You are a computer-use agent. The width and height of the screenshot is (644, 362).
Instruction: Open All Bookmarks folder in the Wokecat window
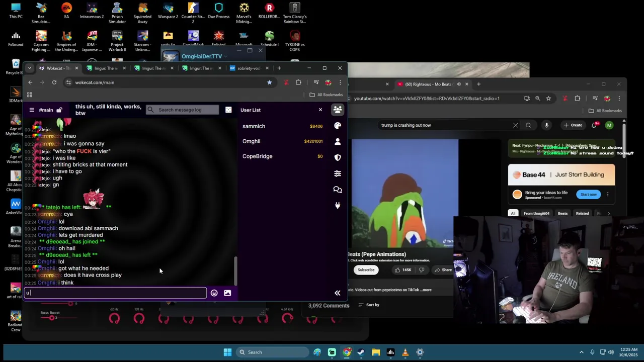[326, 95]
